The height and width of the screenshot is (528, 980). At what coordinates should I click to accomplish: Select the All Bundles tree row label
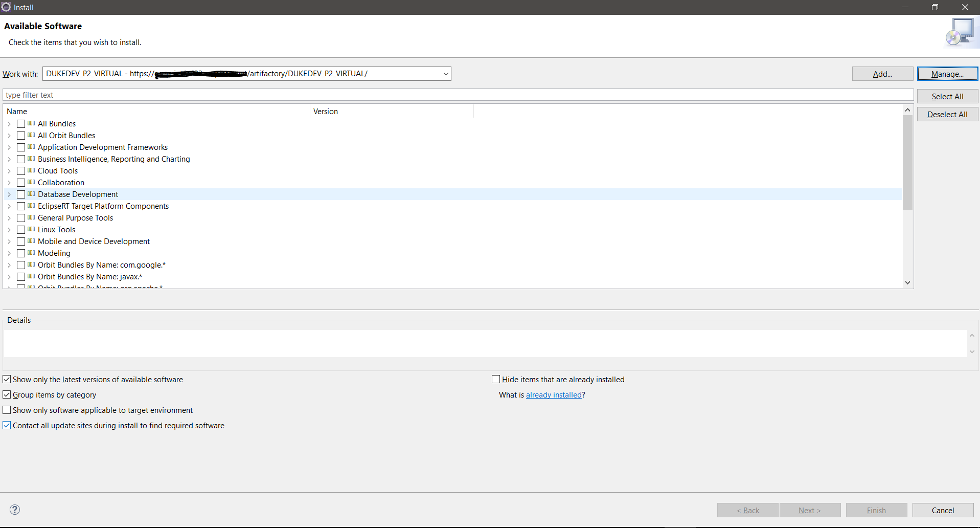coord(57,124)
